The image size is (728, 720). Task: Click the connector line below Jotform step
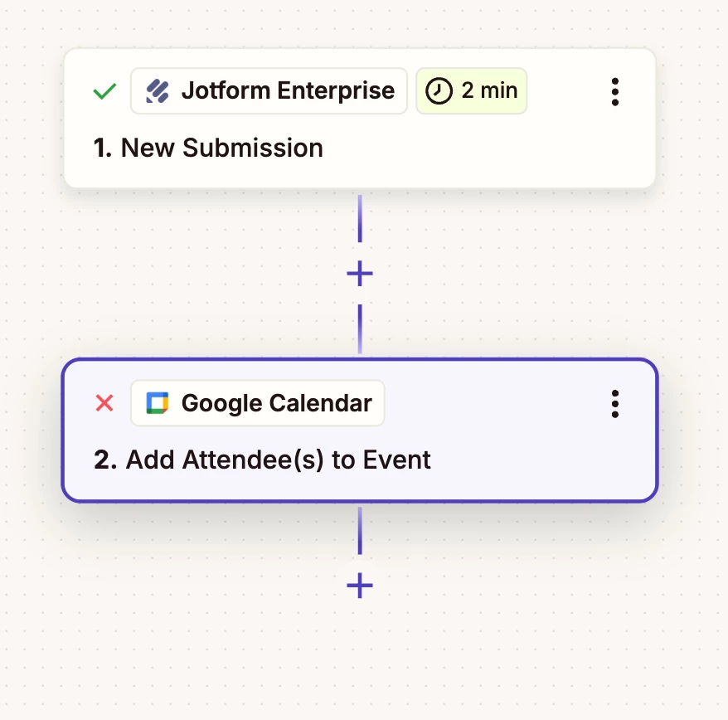tap(360, 218)
